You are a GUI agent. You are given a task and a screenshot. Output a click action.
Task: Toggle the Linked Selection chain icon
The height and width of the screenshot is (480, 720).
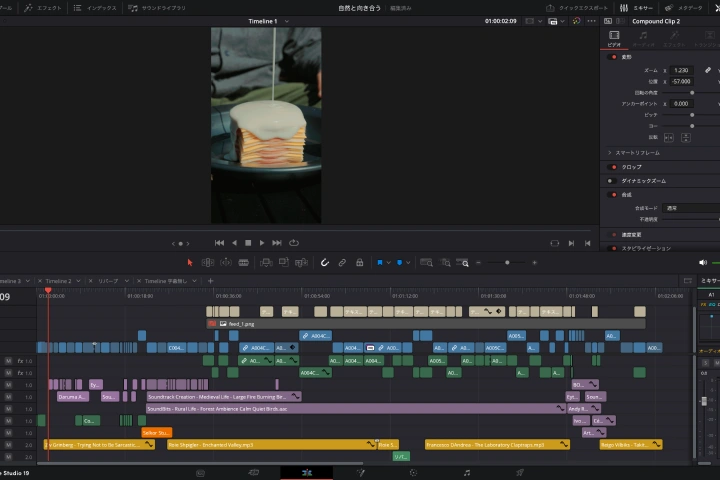pyautogui.click(x=342, y=262)
